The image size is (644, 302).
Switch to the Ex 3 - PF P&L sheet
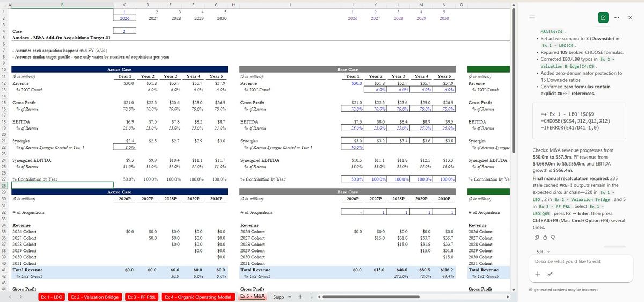[142, 297]
